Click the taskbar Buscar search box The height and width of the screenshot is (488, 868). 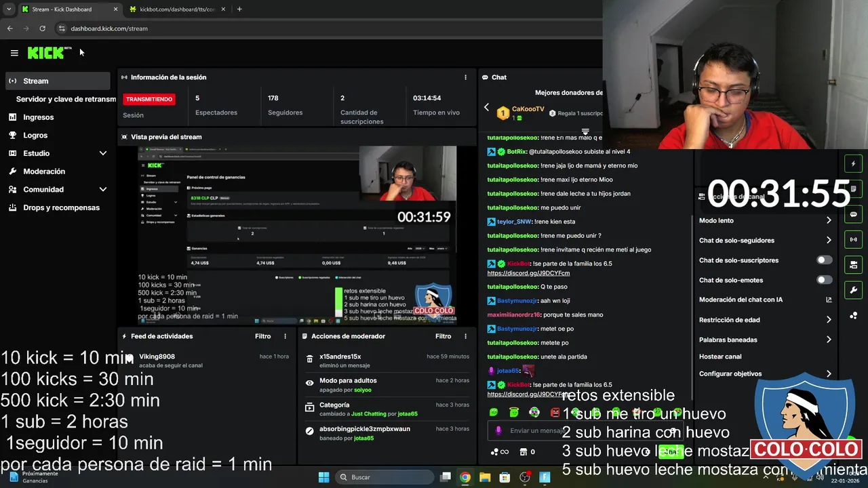[384, 477]
